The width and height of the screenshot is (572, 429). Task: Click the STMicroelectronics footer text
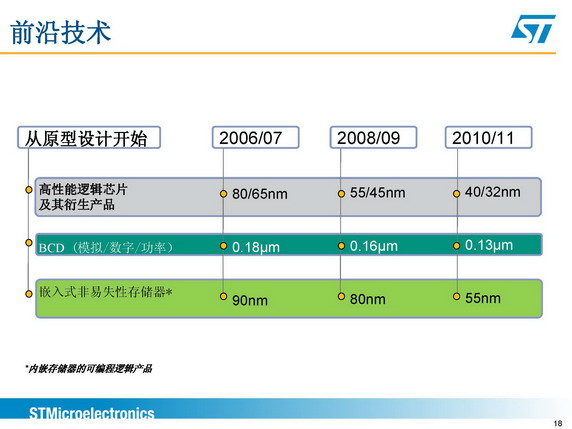pyautogui.click(x=92, y=413)
